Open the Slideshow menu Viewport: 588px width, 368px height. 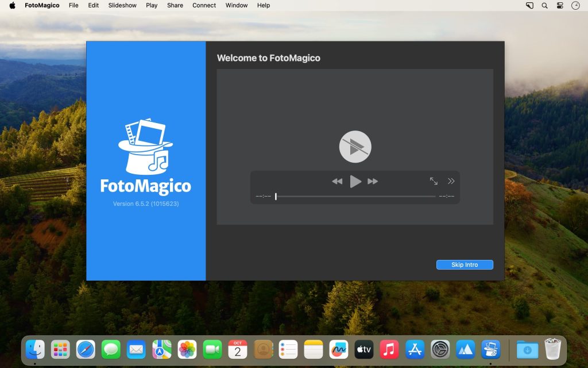122,5
